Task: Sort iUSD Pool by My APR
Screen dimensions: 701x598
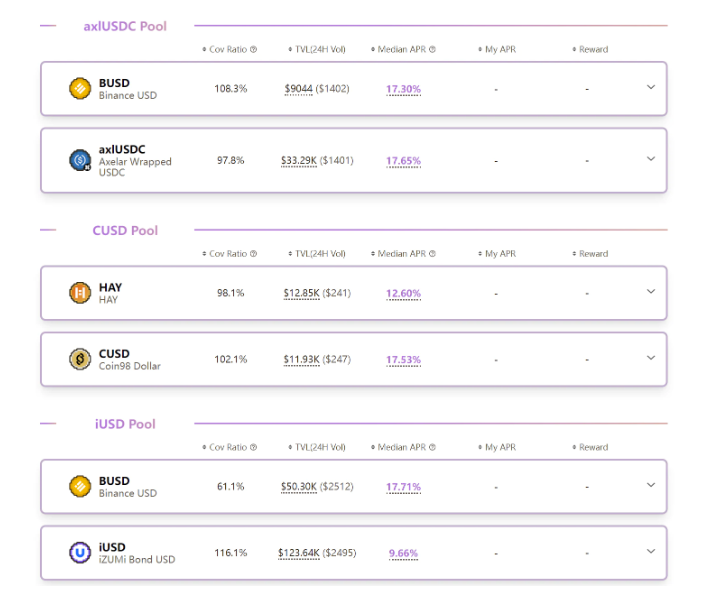Action: pyautogui.click(x=497, y=448)
